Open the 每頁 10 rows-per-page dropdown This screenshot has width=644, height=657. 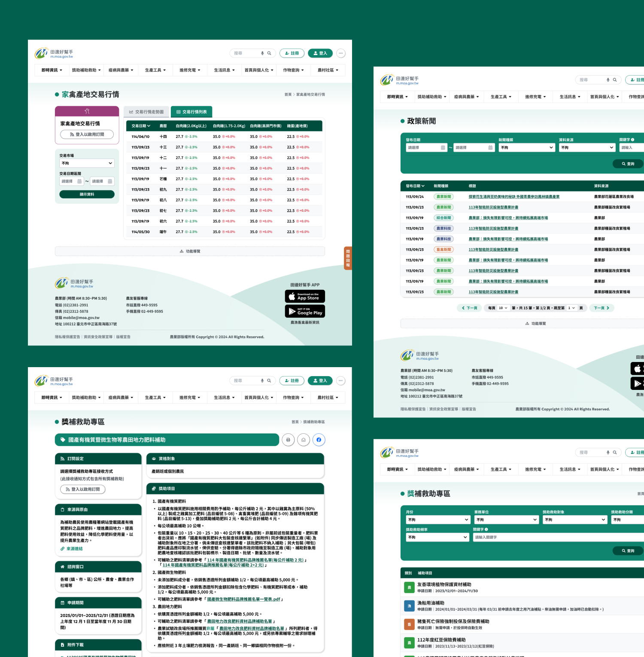[503, 308]
